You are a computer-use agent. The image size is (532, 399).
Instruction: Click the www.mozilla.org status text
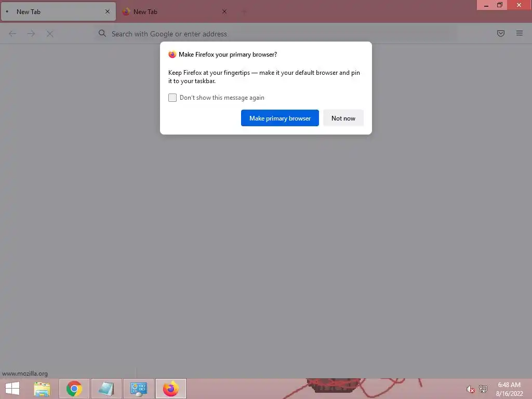pyautogui.click(x=25, y=374)
